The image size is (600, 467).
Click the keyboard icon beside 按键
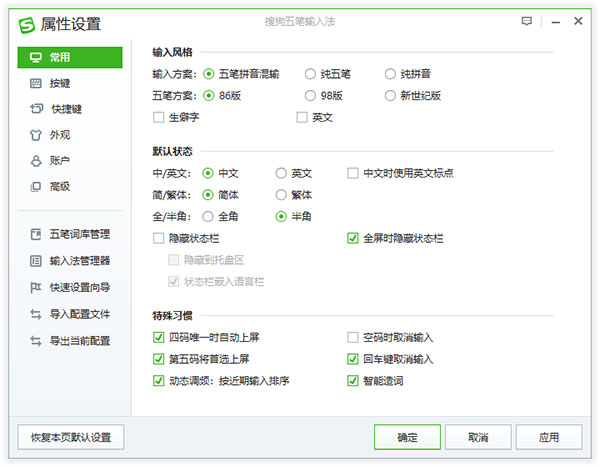[x=36, y=83]
